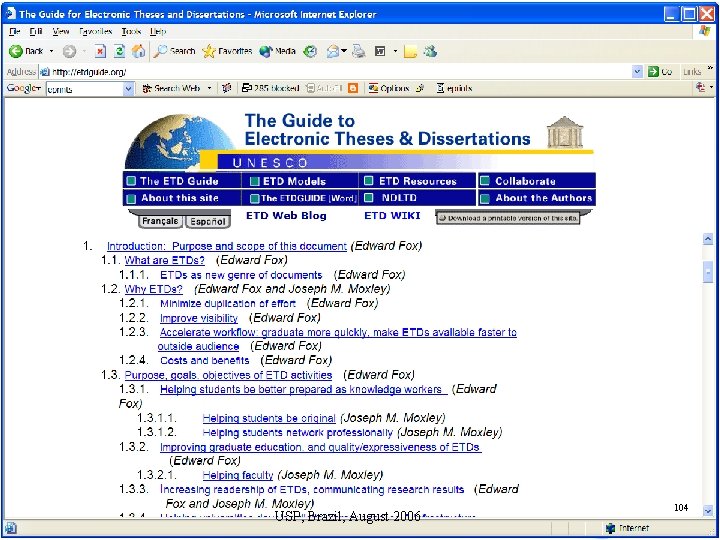Viewport: 720px width, 540px height.
Task: Switch site language to Français
Action: [x=159, y=221]
